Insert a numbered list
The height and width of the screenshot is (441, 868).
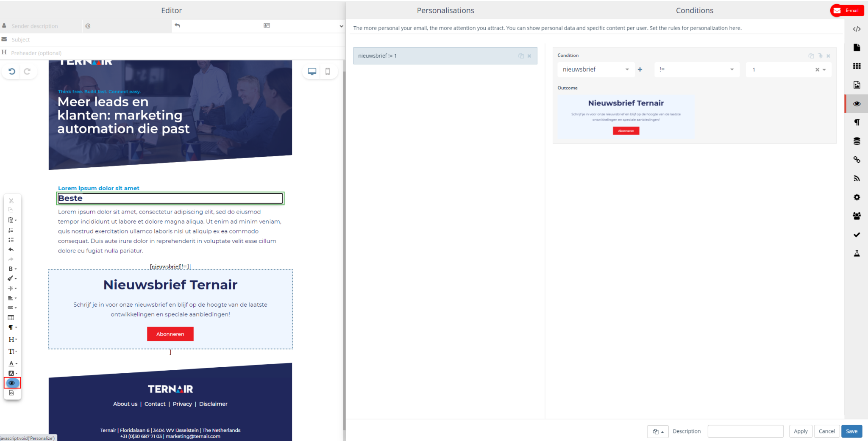pyautogui.click(x=11, y=230)
